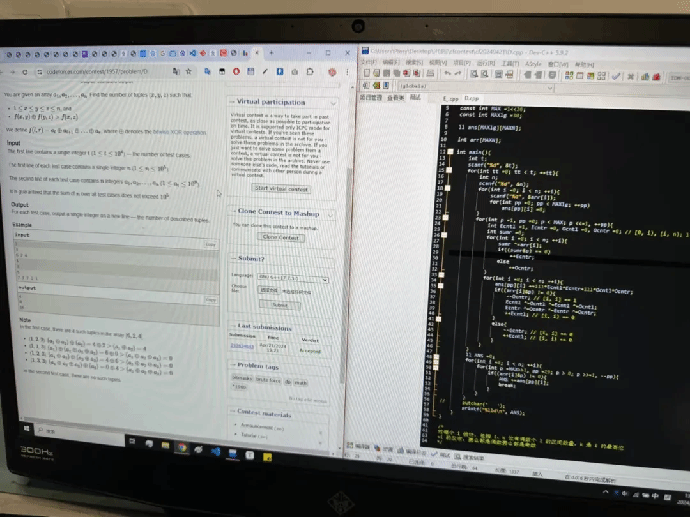The image size is (690, 518).
Task: Click the blue check syntax icon
Action: point(616,77)
